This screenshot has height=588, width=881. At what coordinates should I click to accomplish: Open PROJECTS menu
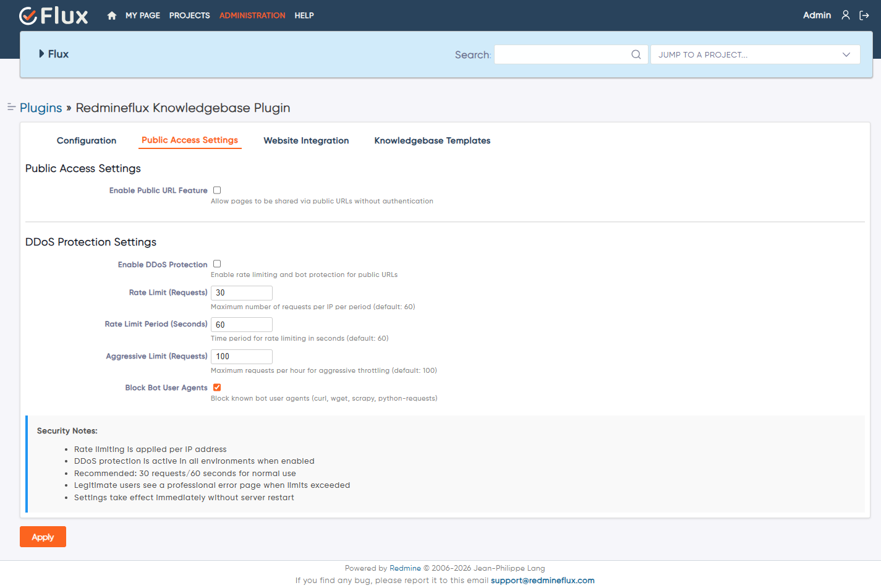[x=190, y=15]
